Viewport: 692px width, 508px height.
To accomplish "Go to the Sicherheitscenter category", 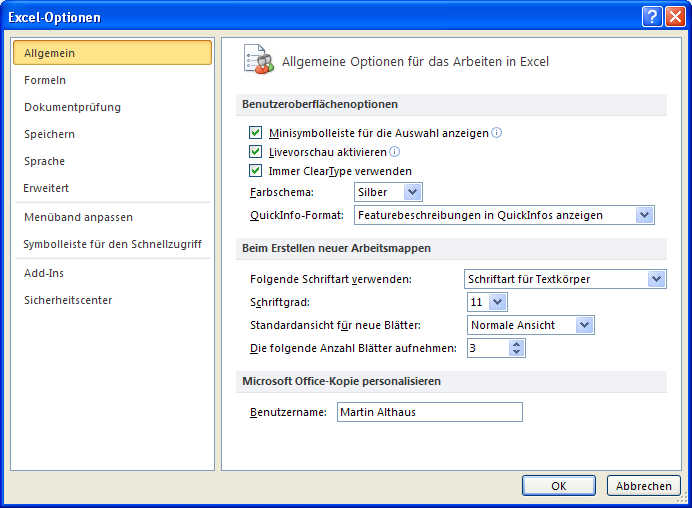I will point(113,300).
